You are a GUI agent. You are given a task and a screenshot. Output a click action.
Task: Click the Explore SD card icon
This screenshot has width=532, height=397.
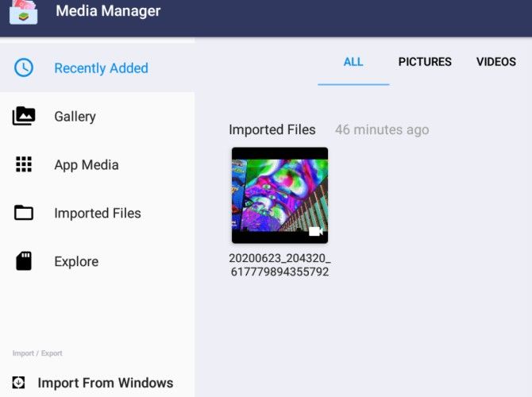coord(24,261)
